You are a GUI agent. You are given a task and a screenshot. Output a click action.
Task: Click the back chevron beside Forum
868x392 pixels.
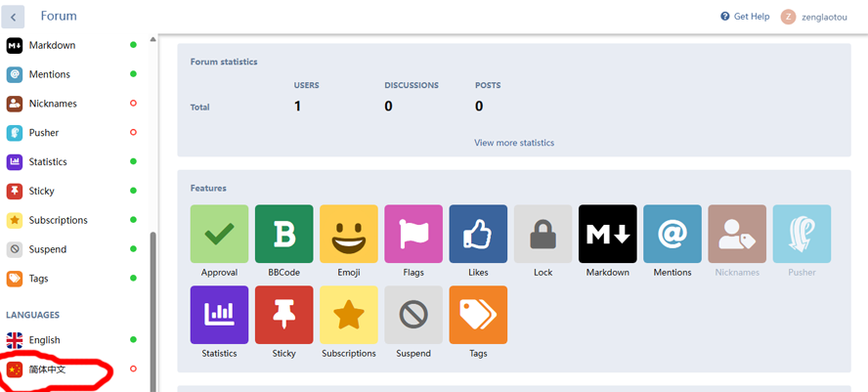point(14,17)
